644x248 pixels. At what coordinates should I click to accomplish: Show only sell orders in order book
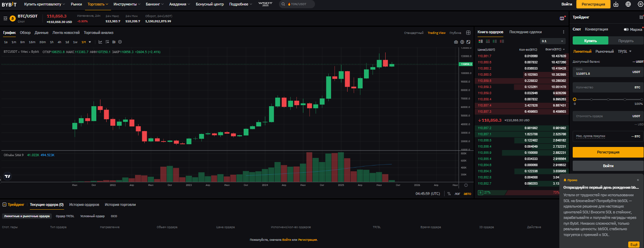pos(502,41)
